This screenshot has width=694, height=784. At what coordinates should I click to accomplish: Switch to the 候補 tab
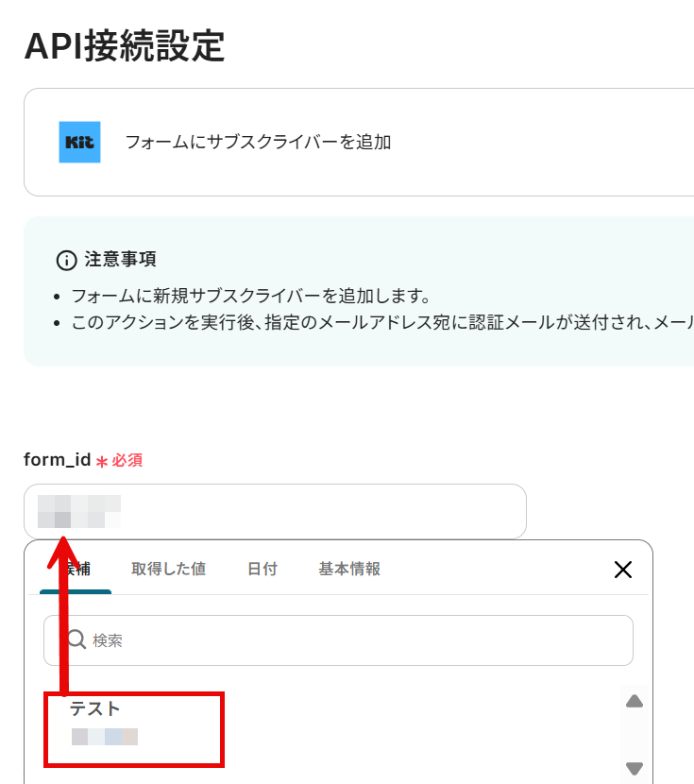tap(76, 570)
